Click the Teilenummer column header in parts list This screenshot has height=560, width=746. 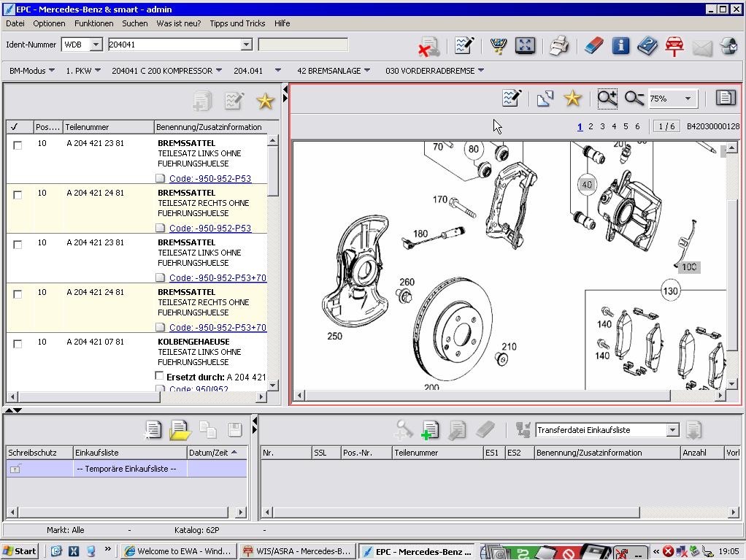(x=109, y=127)
